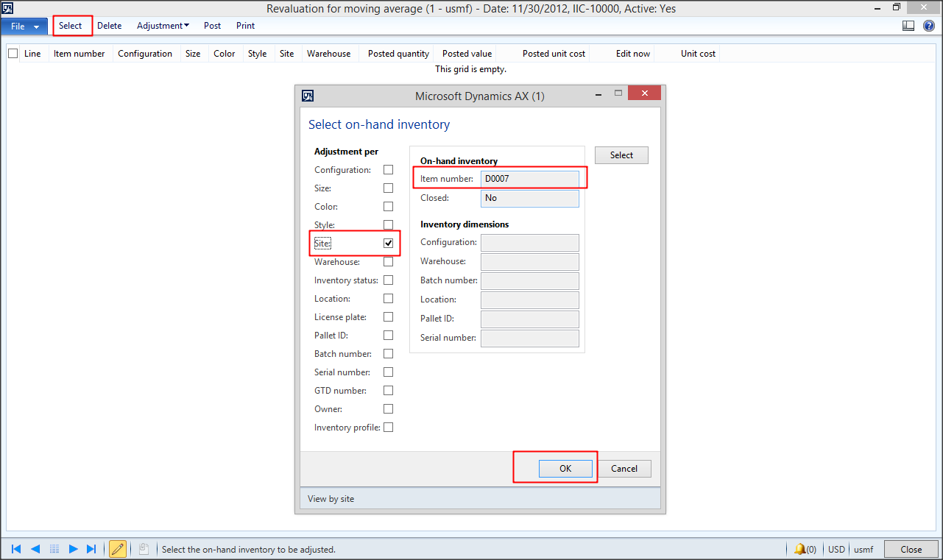Click Location inventory dimension field
943x560 pixels.
[530, 300]
